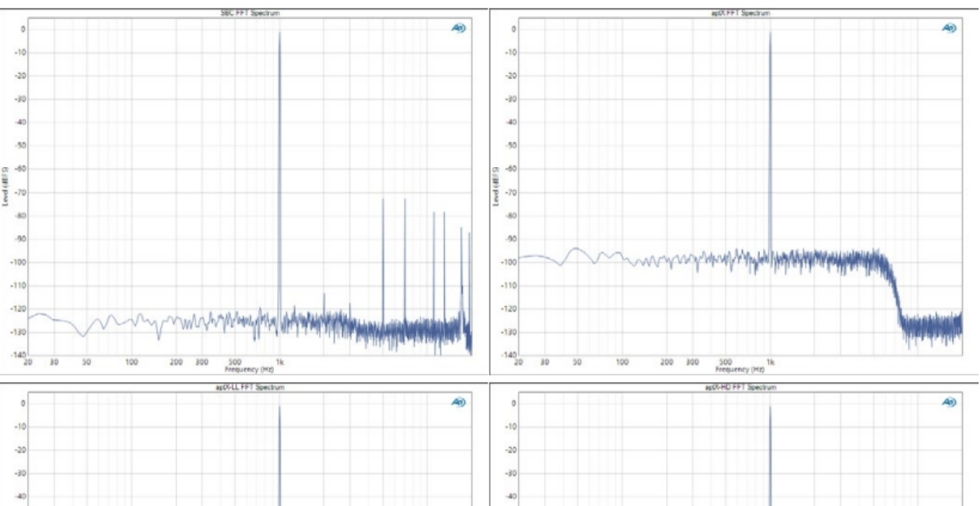980x506 pixels.
Task: Select the aptX-LL FFT Spectrum title
Action: point(249,387)
